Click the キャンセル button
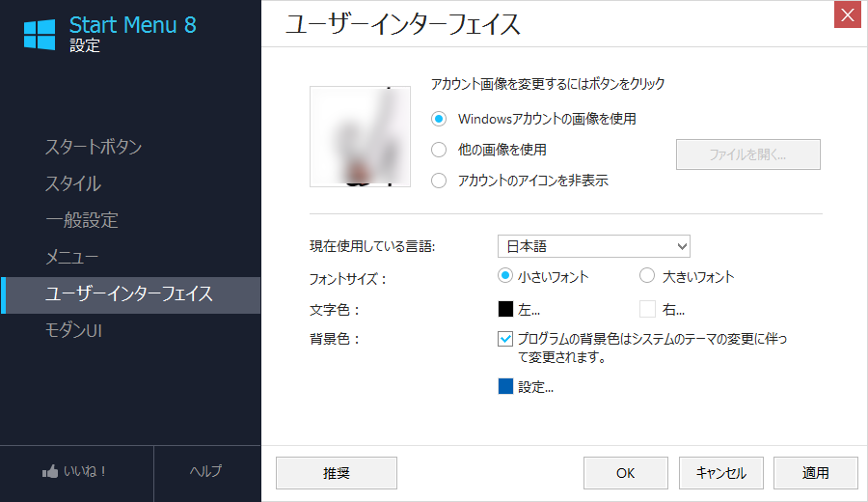Viewport: 868px width, 502px height. tap(721, 473)
